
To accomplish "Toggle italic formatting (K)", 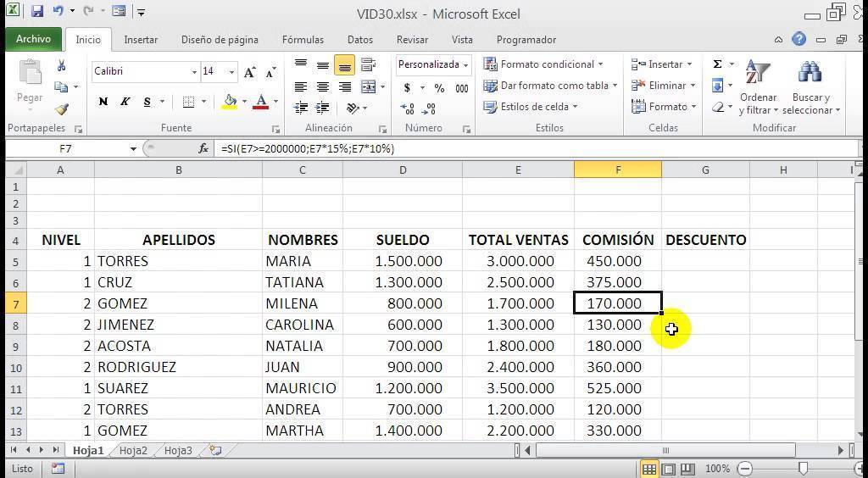I will click(125, 102).
